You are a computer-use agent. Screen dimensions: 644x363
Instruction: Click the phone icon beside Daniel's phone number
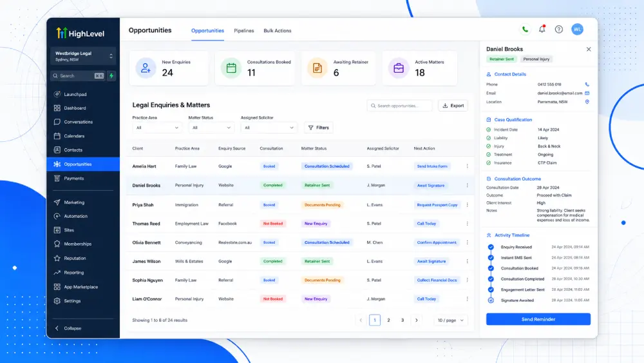pyautogui.click(x=587, y=84)
